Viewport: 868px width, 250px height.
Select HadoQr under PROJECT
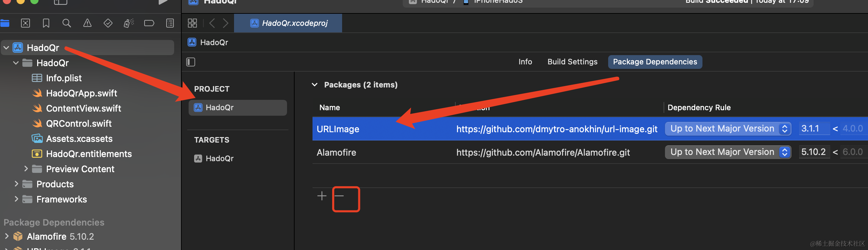tap(238, 108)
